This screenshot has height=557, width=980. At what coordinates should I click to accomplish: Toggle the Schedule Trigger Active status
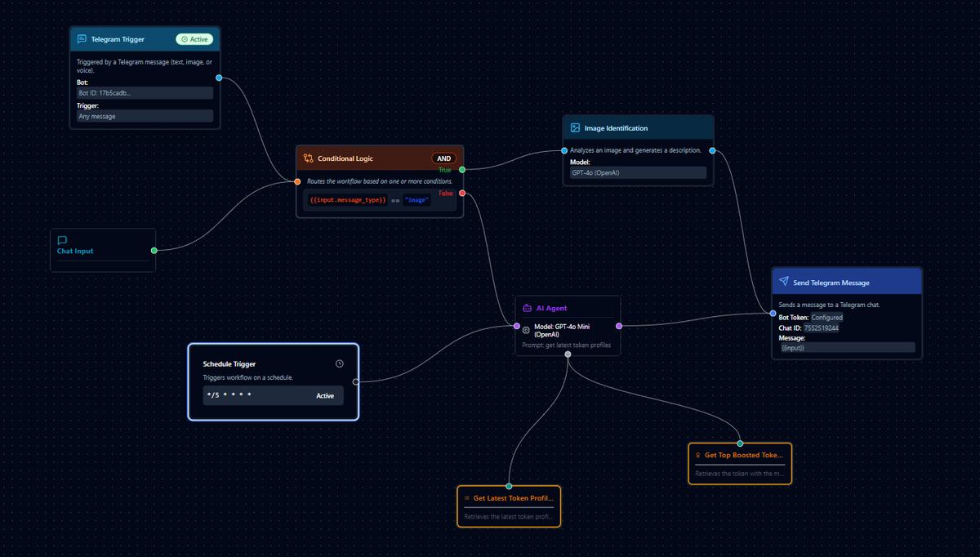(x=325, y=396)
